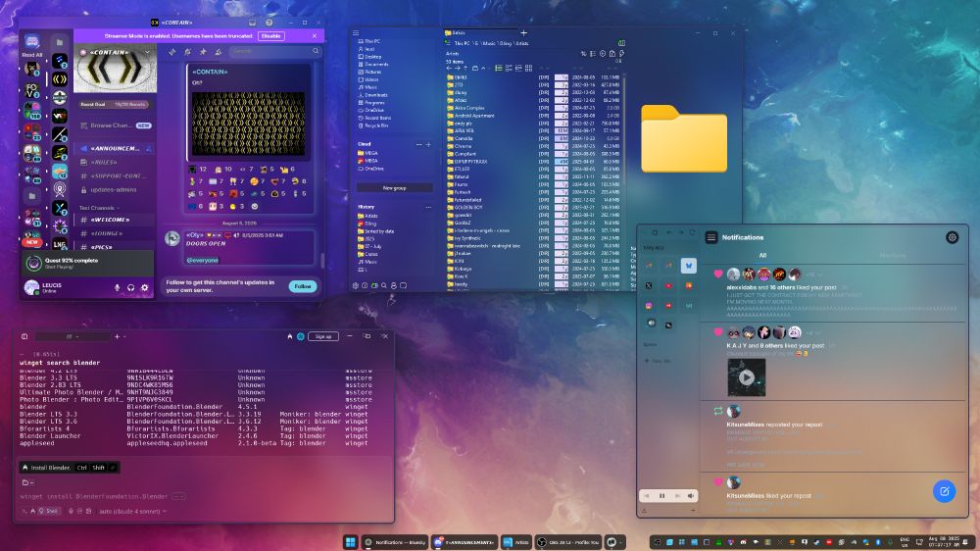Select All tab in Notifications
Screen dimensions: 980x551
[762, 256]
